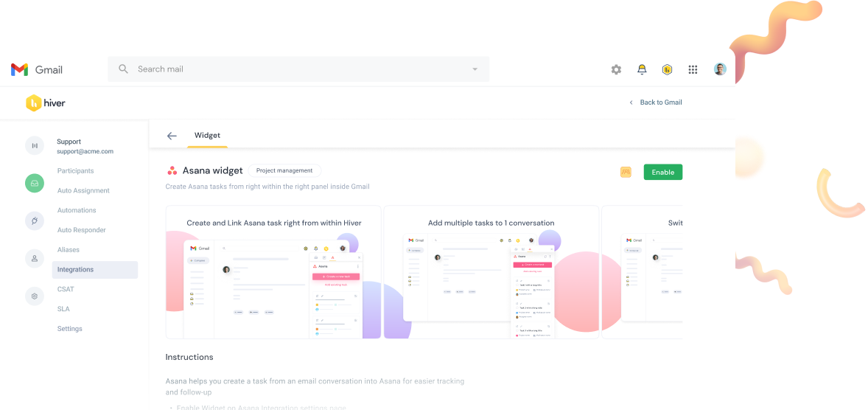Viewport: 868px width, 410px height.
Task: Select the Automations menu item
Action: pos(77,210)
